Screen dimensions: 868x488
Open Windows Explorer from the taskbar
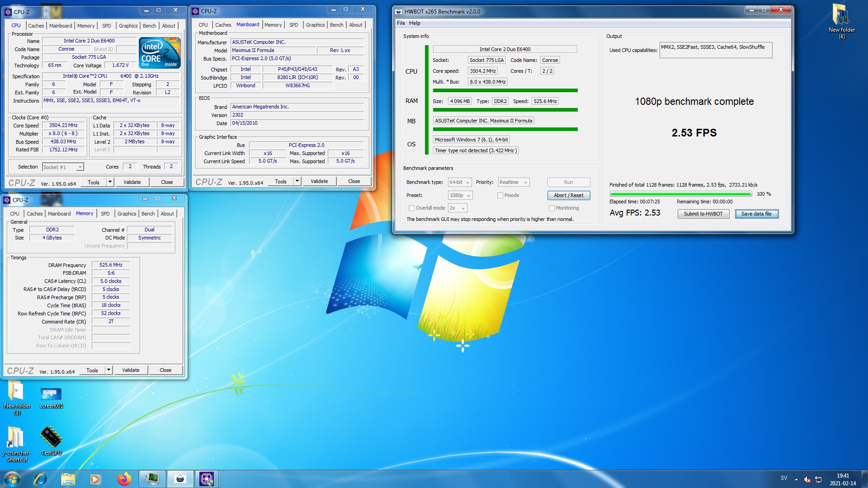(68, 479)
